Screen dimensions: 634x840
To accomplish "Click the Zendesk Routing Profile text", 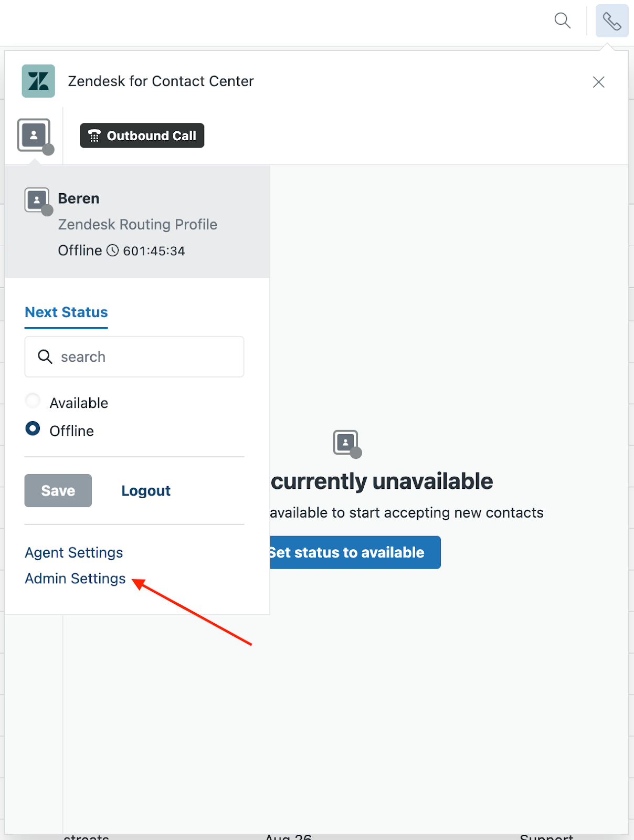I will point(138,225).
